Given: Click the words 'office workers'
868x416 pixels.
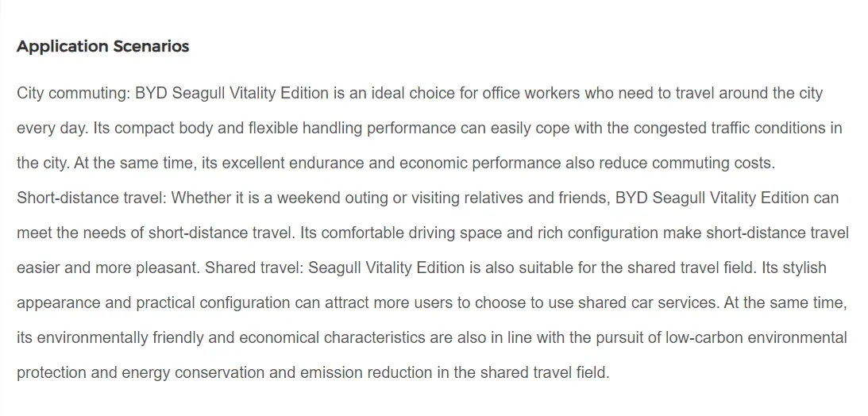Looking at the screenshot, I should point(532,93).
